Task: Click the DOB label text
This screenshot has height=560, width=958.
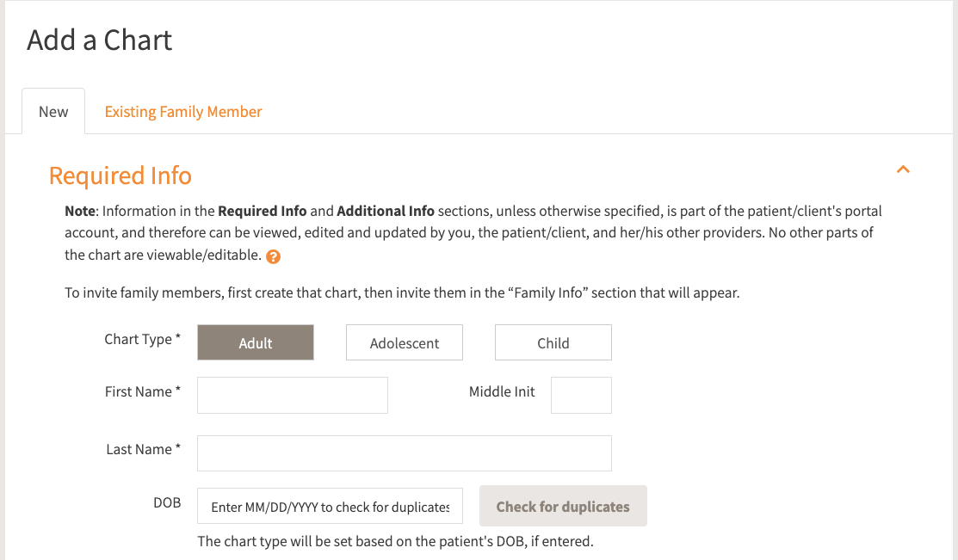Action: click(167, 502)
